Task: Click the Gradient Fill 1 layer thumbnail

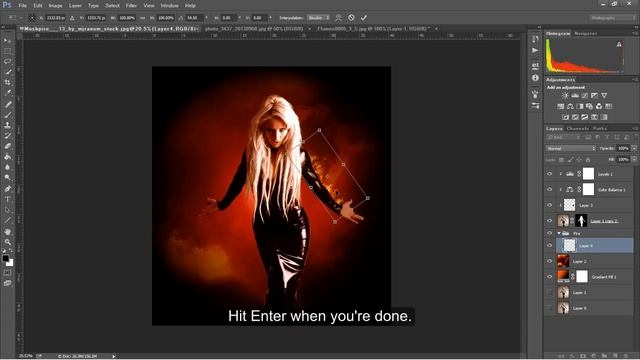Action: coord(563,276)
